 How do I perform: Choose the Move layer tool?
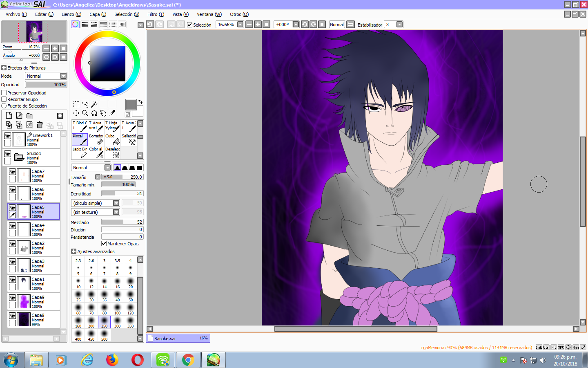click(x=76, y=113)
